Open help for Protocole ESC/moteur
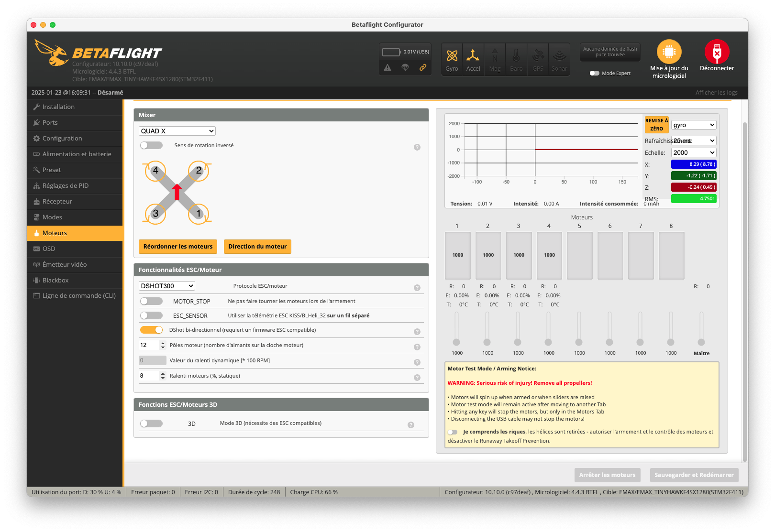Viewport: 775px width, 532px height. pyautogui.click(x=417, y=288)
